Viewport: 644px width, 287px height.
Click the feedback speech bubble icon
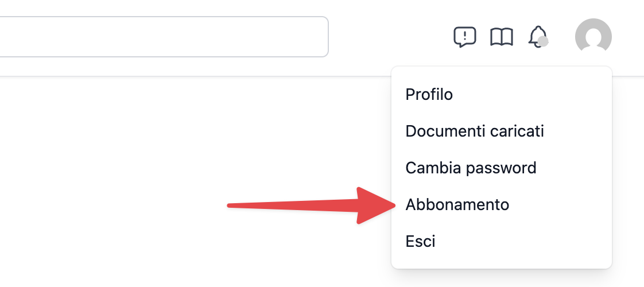[x=464, y=37]
